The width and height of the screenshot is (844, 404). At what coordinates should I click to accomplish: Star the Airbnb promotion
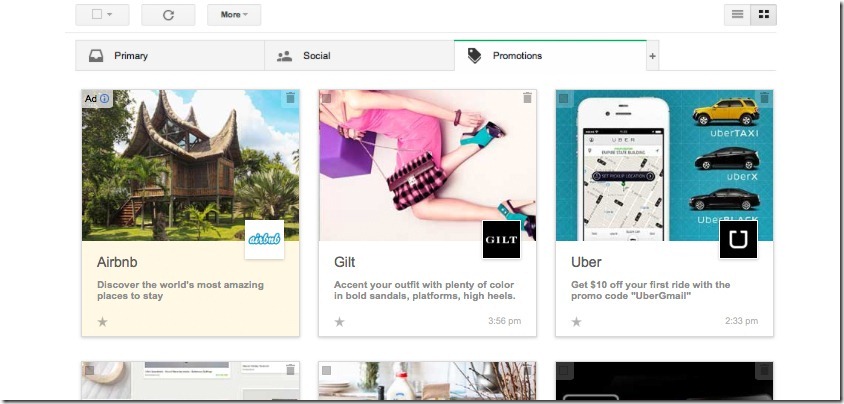tap(102, 322)
